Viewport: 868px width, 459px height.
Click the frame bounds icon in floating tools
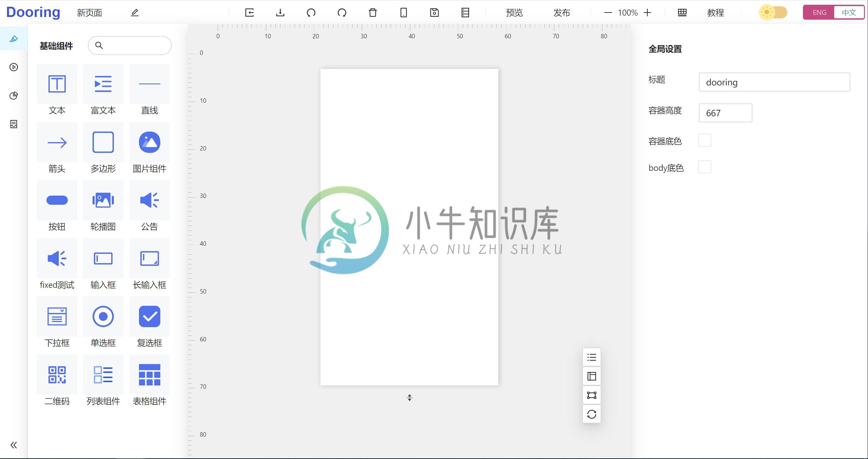click(592, 395)
